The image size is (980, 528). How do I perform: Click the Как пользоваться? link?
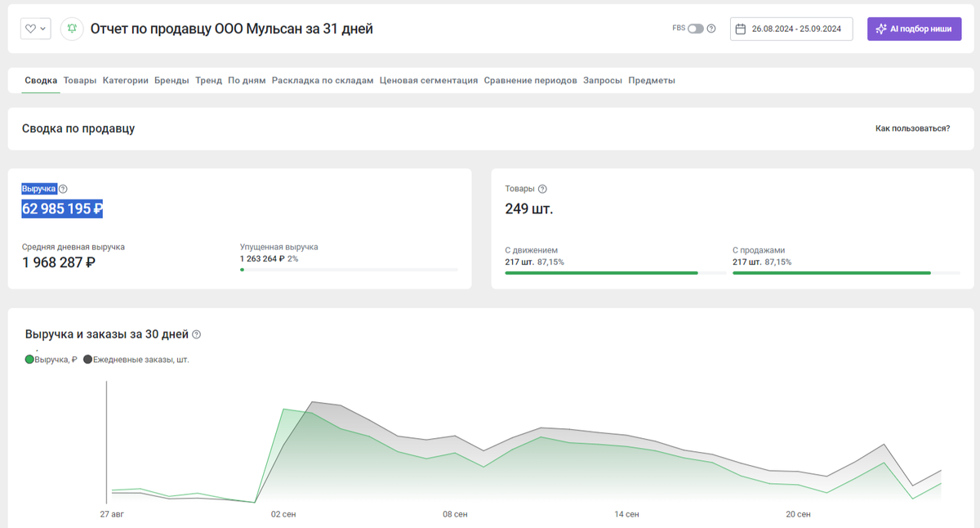(x=912, y=128)
